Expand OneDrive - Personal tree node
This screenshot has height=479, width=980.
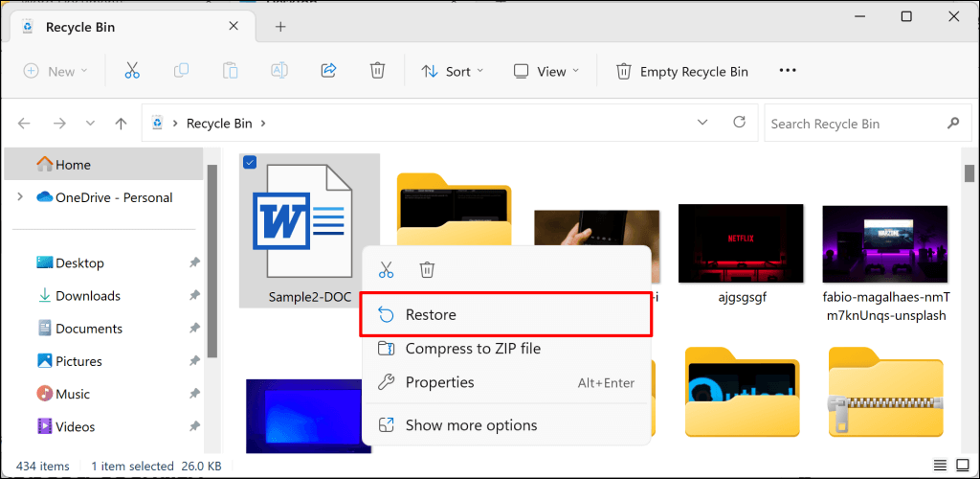(20, 197)
